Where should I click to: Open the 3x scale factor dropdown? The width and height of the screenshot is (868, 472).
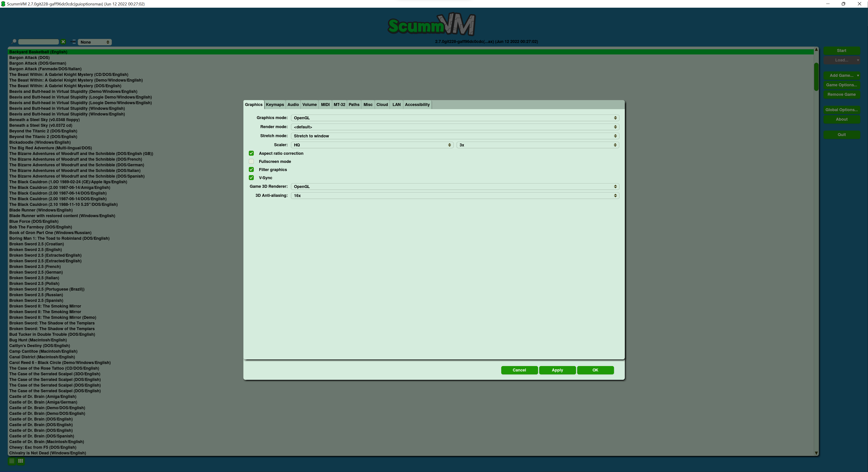(538, 145)
